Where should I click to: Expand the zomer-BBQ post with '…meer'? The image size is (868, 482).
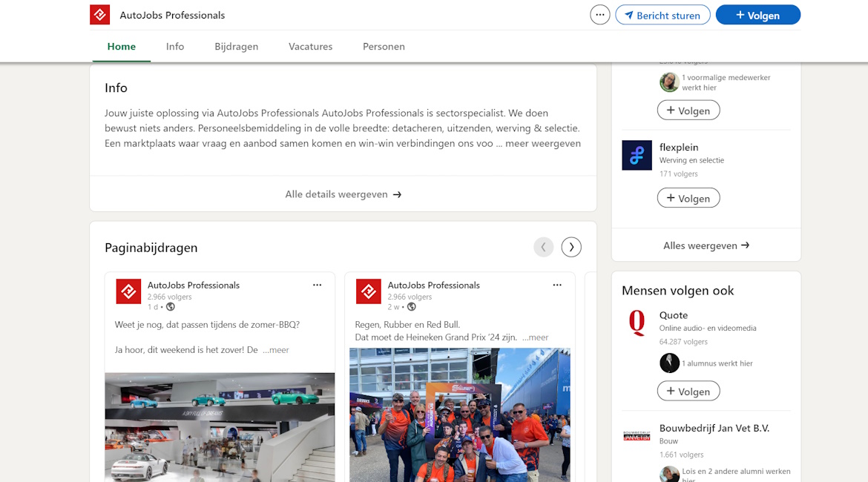(276, 350)
